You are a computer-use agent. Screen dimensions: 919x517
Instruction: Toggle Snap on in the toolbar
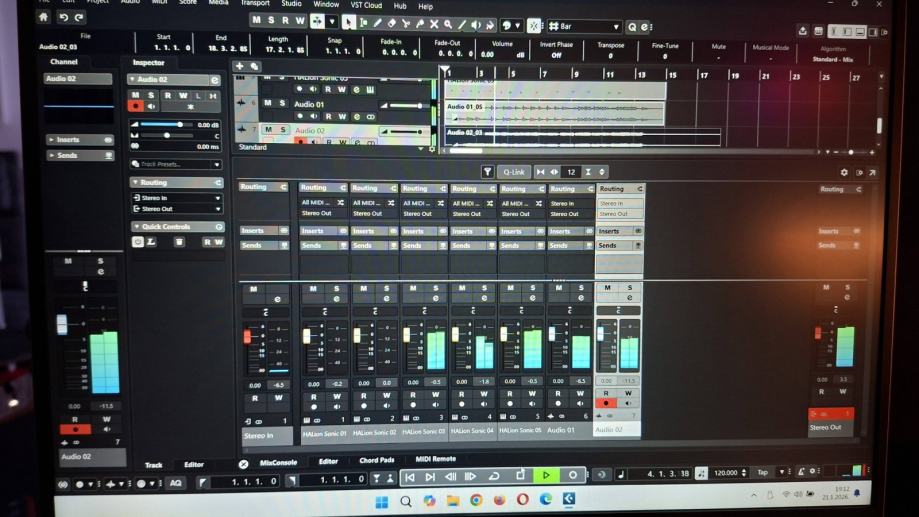[x=533, y=26]
